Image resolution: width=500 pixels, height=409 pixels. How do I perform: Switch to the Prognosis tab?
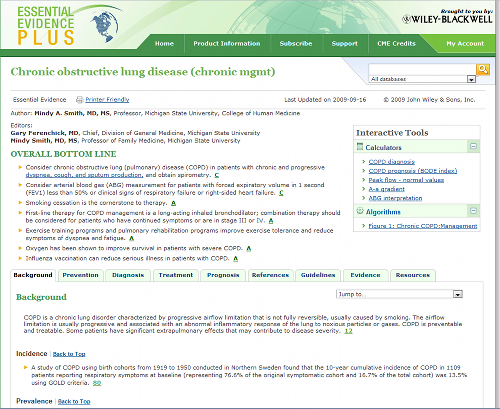[x=223, y=275]
